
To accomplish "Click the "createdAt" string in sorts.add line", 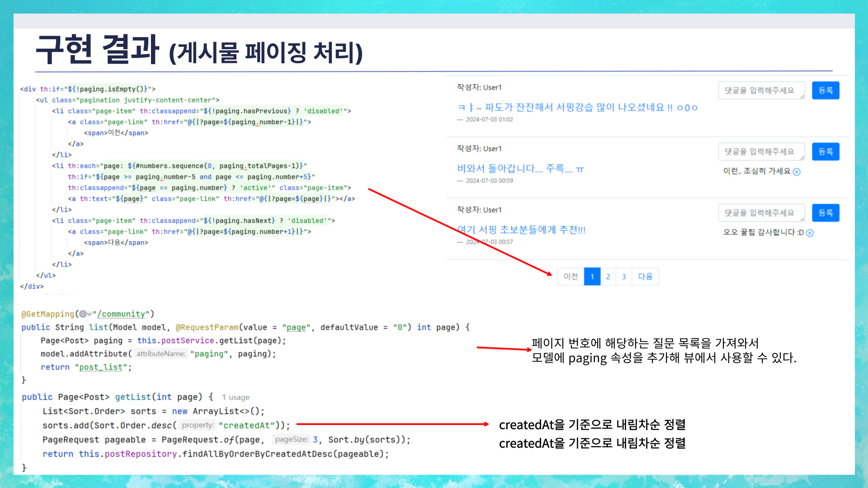I will click(x=246, y=425).
